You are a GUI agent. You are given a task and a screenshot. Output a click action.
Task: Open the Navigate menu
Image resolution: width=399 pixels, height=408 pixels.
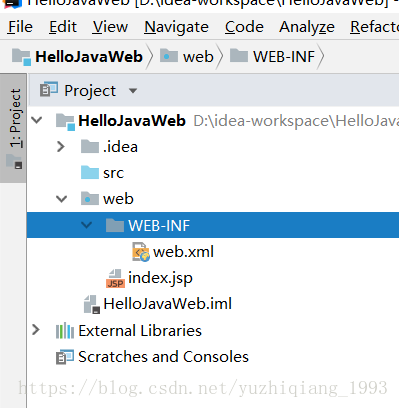[176, 27]
